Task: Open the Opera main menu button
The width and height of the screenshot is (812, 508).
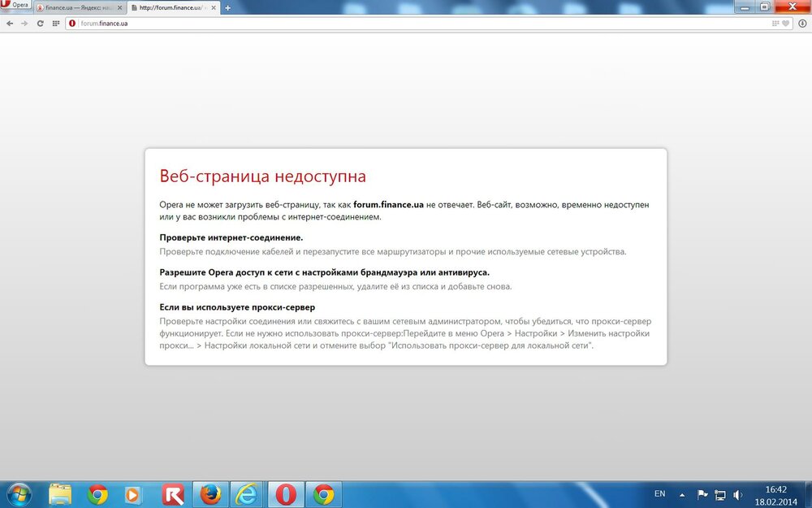Action: click(16, 7)
